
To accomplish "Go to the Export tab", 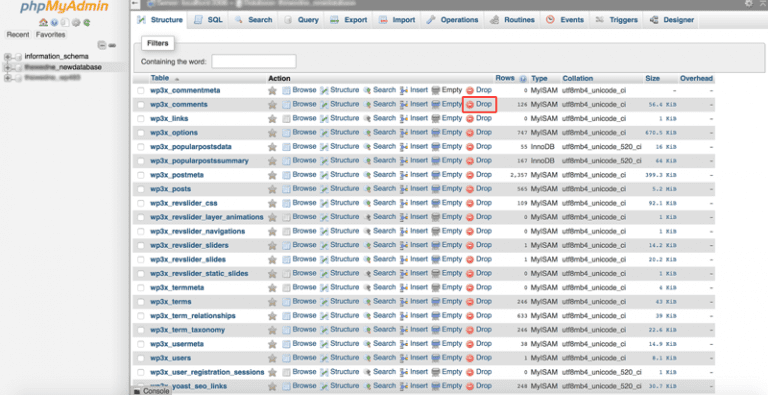I will pos(348,20).
